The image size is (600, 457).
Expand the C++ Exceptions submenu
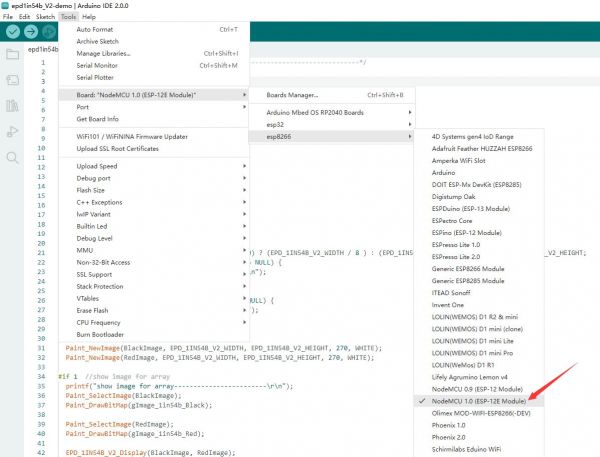pyautogui.click(x=154, y=202)
